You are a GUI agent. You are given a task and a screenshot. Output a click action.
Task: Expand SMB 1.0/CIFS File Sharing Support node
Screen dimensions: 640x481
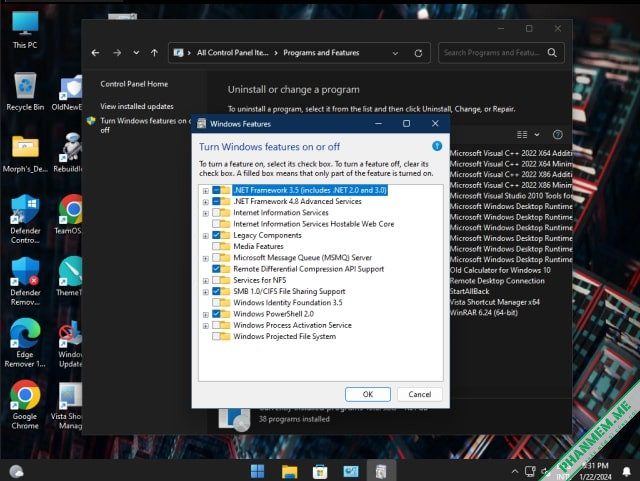coord(205,292)
